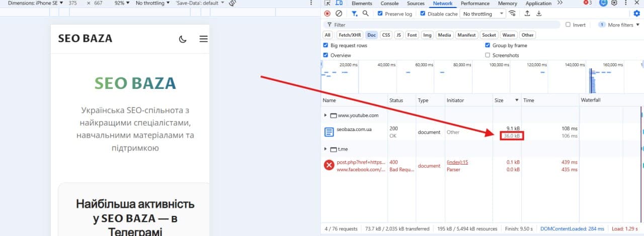Open DevTools three-dot customize menu
Viewport: 644px width, 236px height.
click(625, 3)
